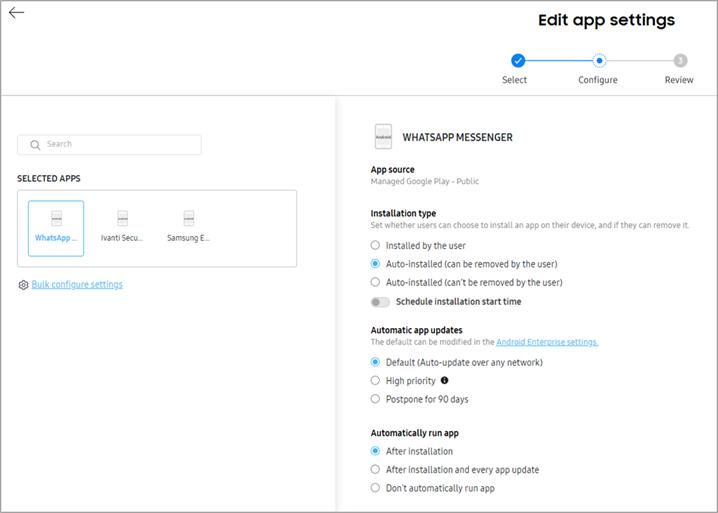
Task: Click the Configure step label
Action: point(598,80)
